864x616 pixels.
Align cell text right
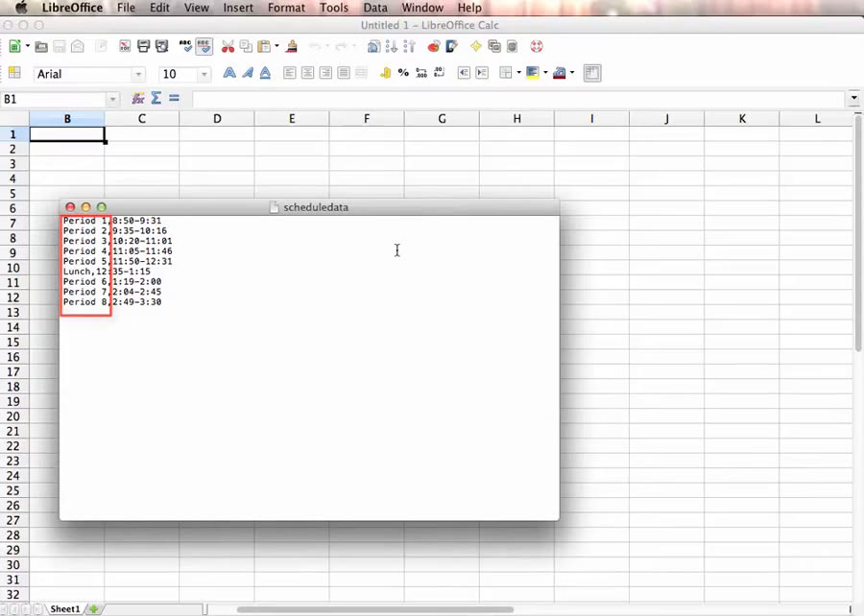(325, 73)
